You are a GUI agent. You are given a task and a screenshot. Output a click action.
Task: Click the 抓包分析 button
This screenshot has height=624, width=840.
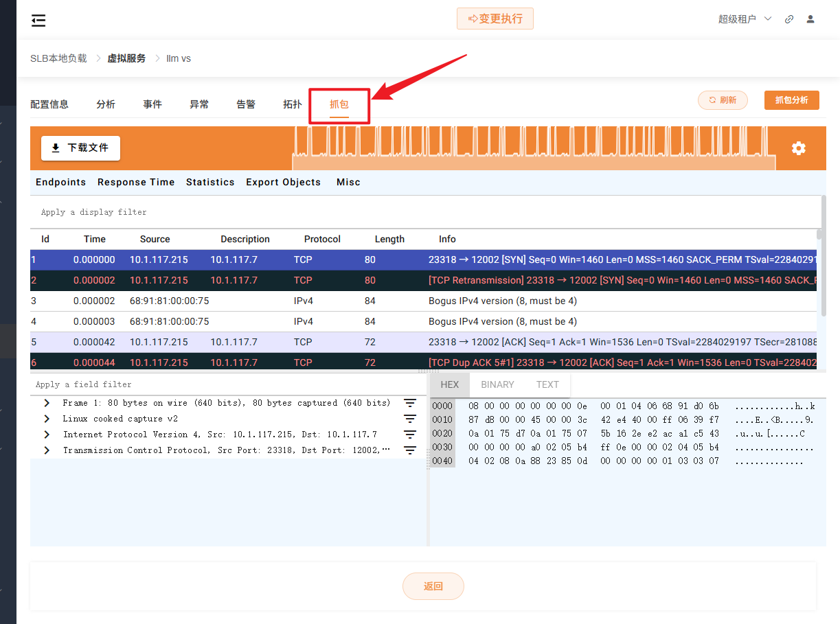pos(791,100)
